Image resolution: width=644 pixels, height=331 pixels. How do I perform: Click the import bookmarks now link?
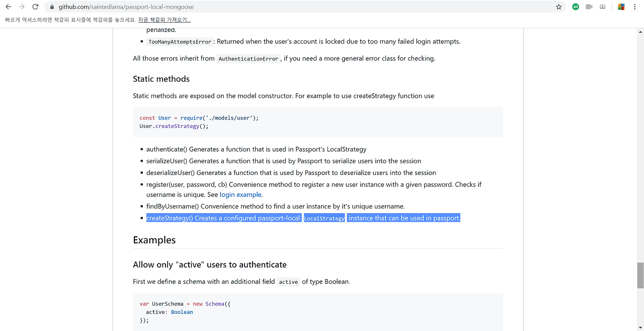pyautogui.click(x=164, y=20)
